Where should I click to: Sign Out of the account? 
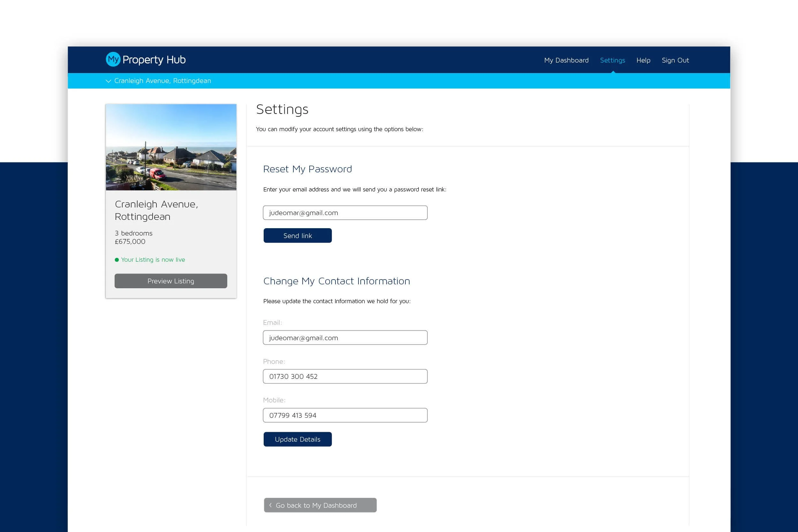point(675,60)
